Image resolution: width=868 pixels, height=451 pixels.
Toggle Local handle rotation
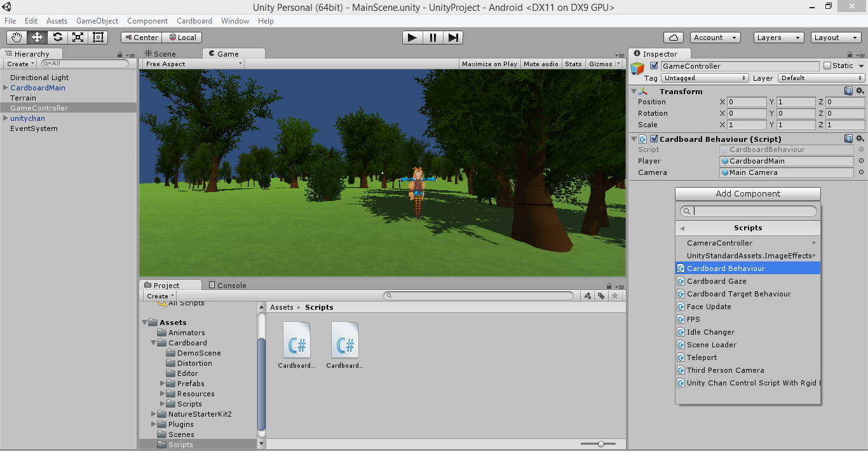click(x=182, y=38)
